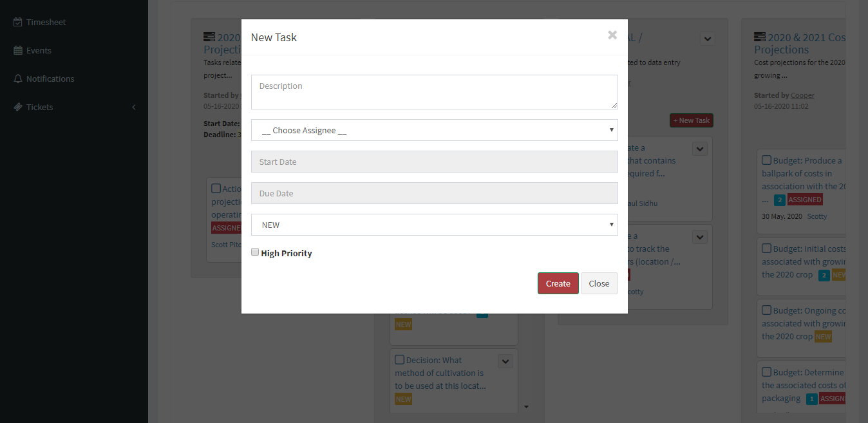Close the New Task dialog with X
Viewport: 868px width, 423px height.
(612, 35)
